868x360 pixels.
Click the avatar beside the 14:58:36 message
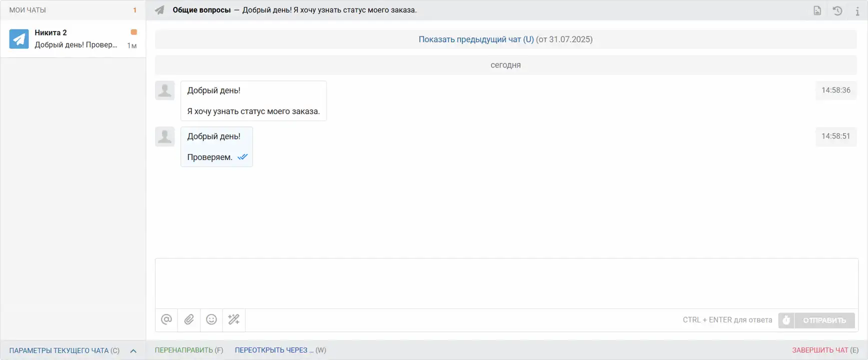click(x=164, y=90)
